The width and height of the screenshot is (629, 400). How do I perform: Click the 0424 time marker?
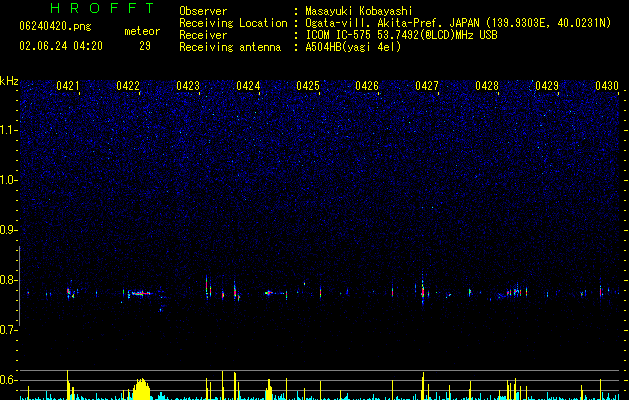(x=248, y=86)
